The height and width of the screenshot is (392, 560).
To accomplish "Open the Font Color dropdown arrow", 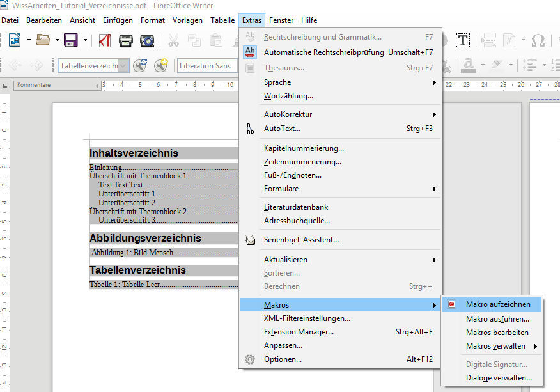I will click(x=483, y=65).
